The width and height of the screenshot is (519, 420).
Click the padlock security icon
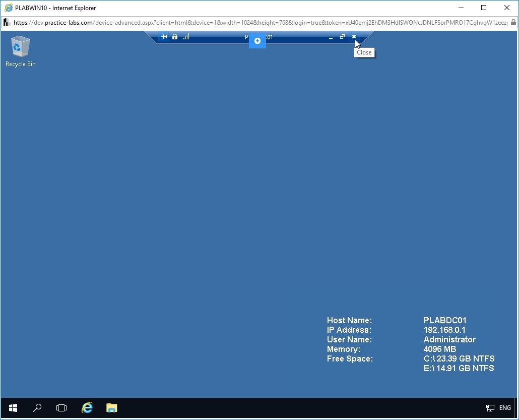[175, 37]
